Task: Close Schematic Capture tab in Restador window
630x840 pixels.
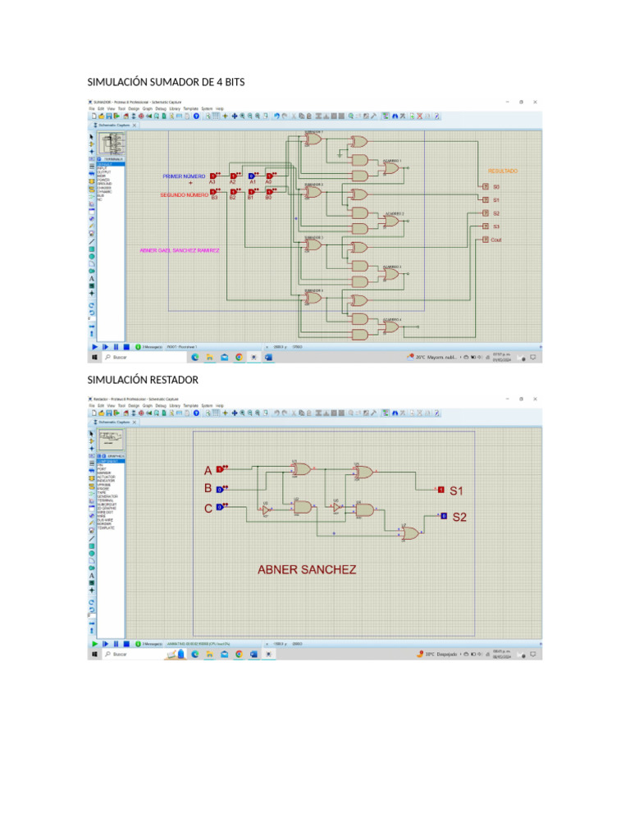Action: point(135,422)
